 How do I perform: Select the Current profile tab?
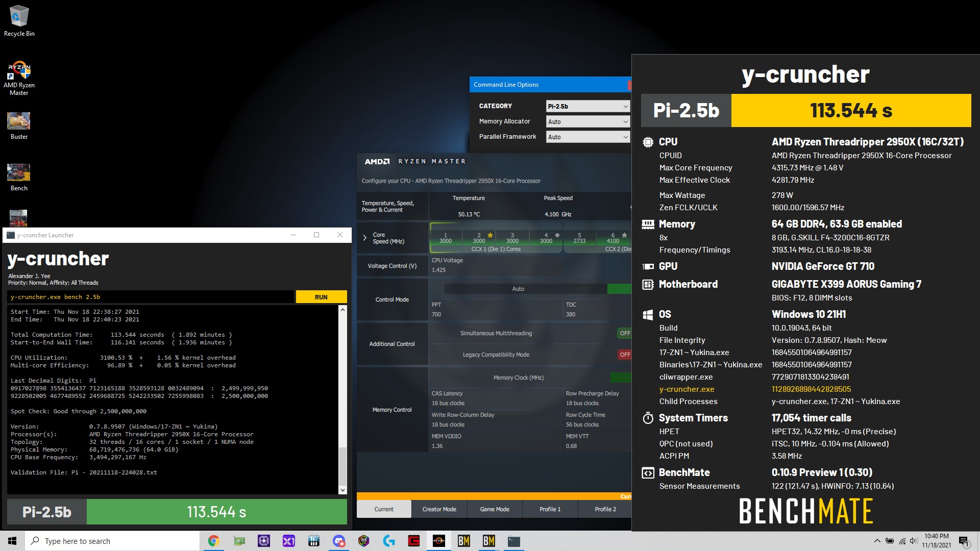384,509
